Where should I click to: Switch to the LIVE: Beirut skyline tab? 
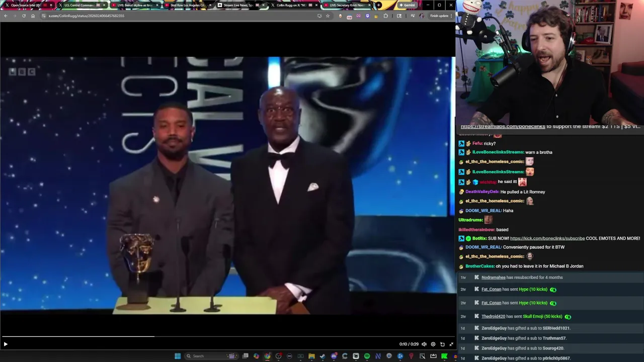(x=134, y=5)
